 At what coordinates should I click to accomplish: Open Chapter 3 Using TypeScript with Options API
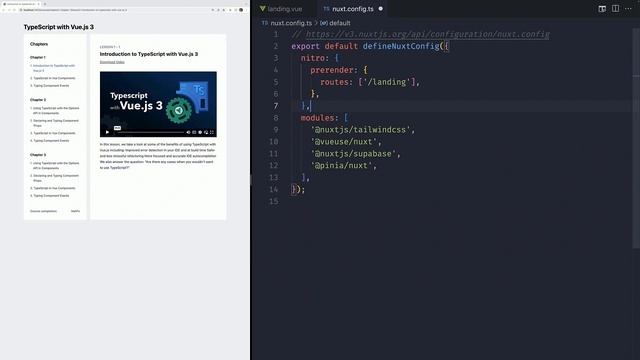[x=55, y=166]
